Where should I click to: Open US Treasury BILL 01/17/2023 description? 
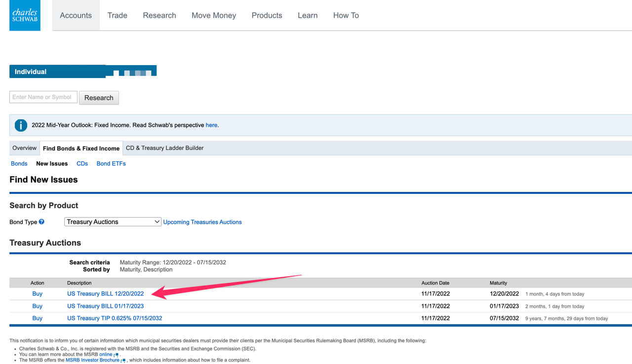[x=106, y=306]
